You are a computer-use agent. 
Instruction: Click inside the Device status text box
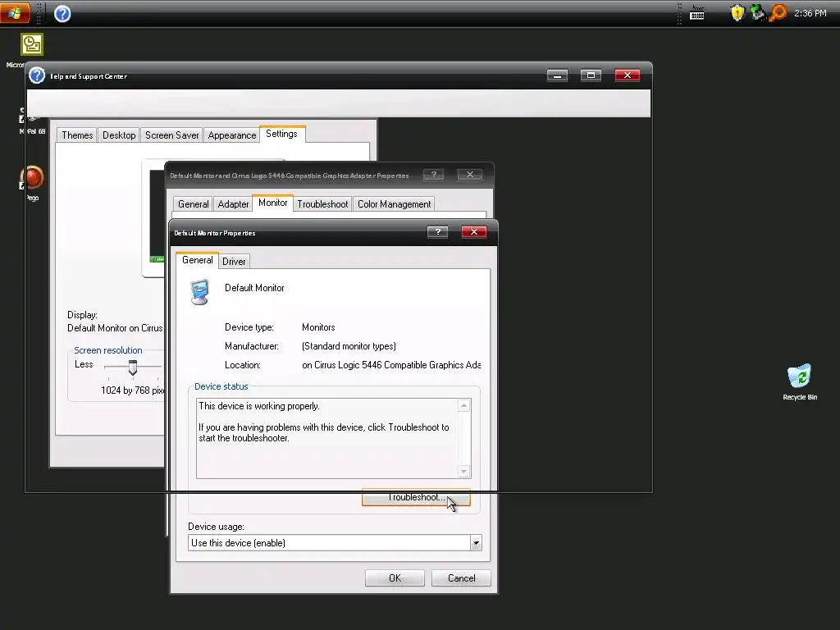point(327,438)
